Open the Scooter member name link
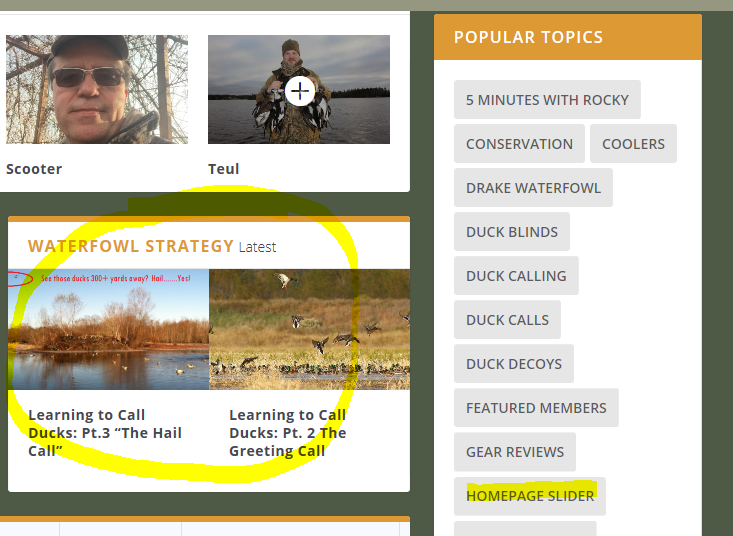 pyautogui.click(x=34, y=169)
